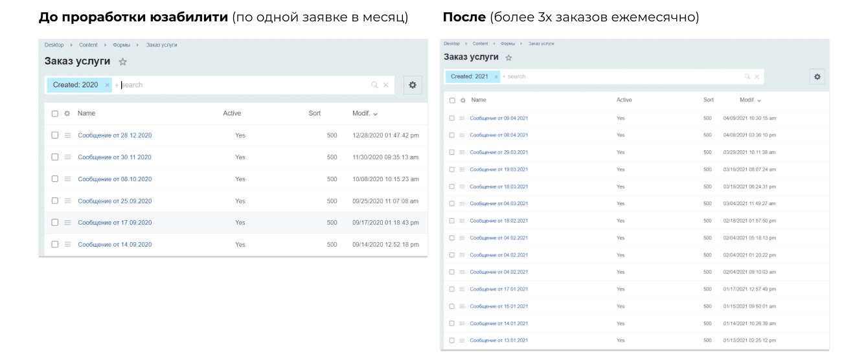Sort by Active column in the 2021 table
This screenshot has width=868, height=358.
(x=624, y=100)
